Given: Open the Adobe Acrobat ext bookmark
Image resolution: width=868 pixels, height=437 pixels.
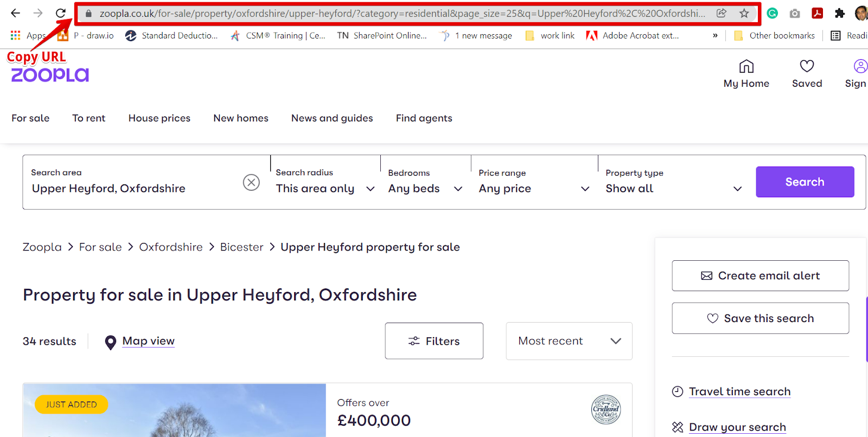Looking at the screenshot, I should [x=632, y=35].
